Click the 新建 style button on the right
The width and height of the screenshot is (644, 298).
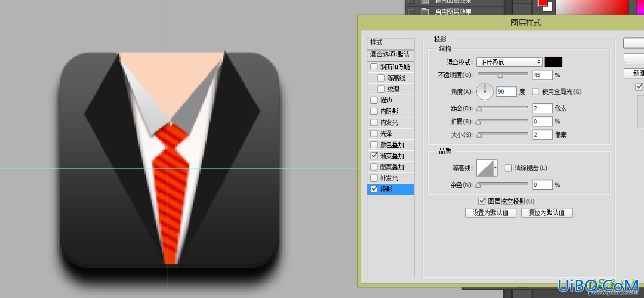coord(634,73)
